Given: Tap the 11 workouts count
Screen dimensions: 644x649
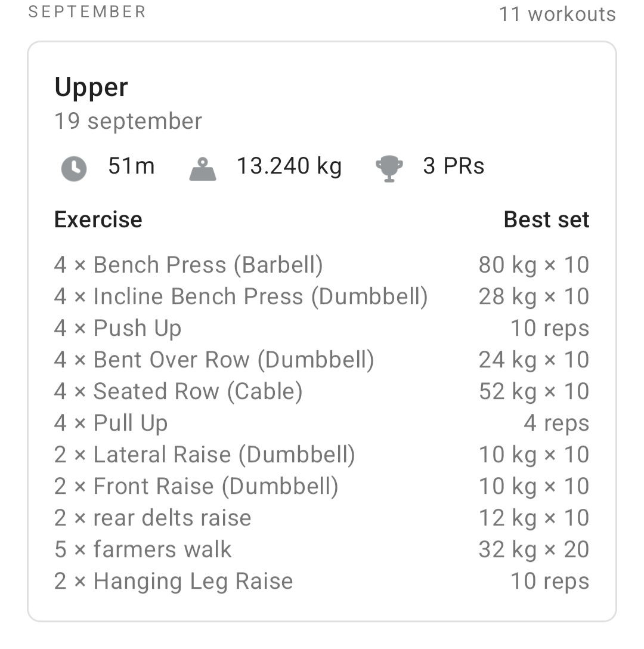Looking at the screenshot, I should pyautogui.click(x=557, y=14).
